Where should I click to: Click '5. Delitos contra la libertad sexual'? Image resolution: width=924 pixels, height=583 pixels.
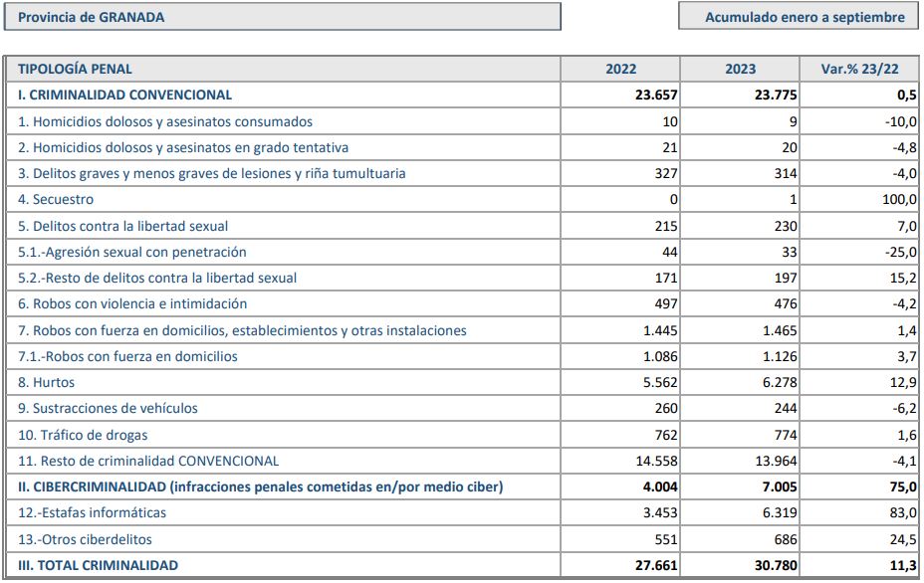(x=122, y=226)
